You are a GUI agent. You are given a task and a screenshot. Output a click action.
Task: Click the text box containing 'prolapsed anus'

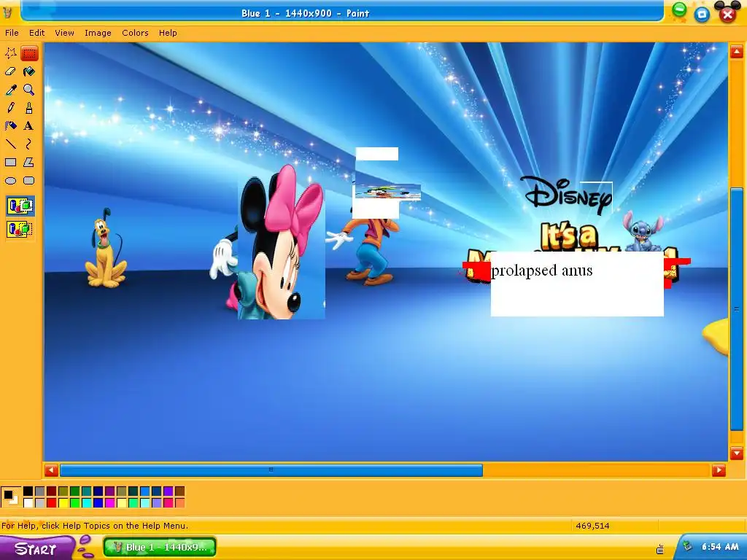(577, 284)
